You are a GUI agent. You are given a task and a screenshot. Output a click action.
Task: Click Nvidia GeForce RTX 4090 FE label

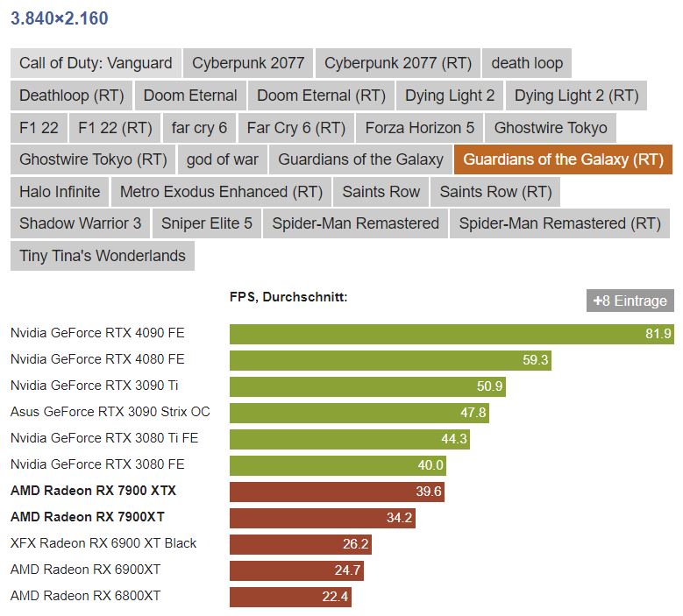click(x=97, y=333)
